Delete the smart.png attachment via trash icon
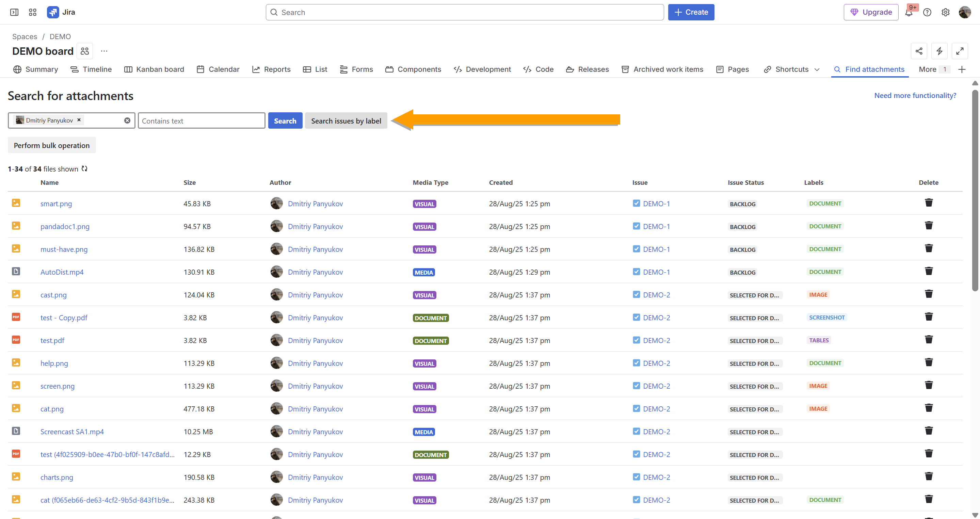The width and height of the screenshot is (980, 519). point(928,202)
